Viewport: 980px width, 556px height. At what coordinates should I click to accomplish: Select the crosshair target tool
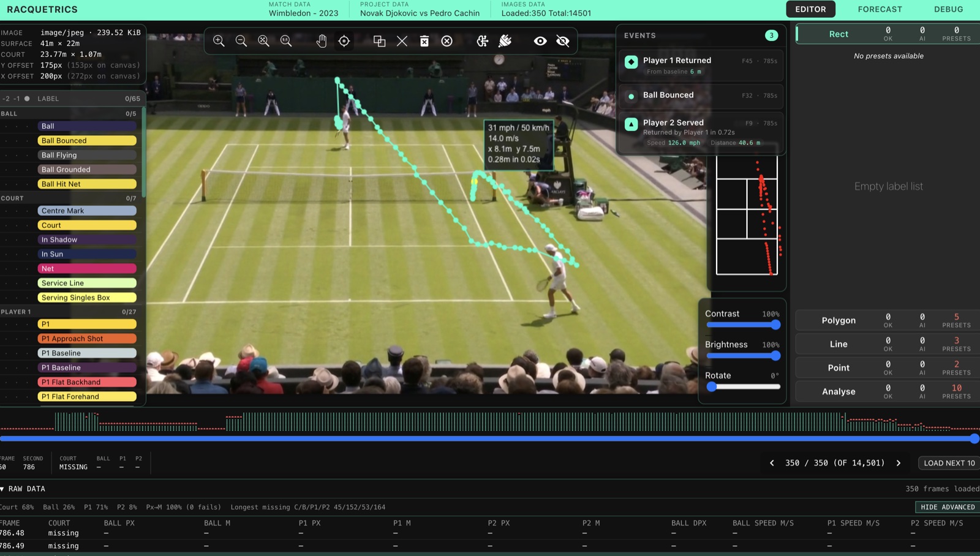(344, 41)
